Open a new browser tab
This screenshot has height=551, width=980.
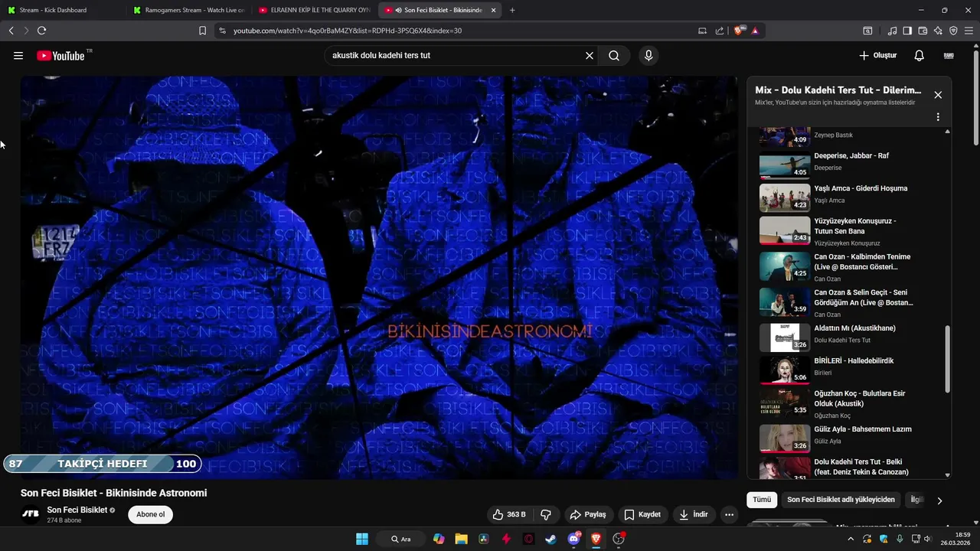[x=512, y=10]
